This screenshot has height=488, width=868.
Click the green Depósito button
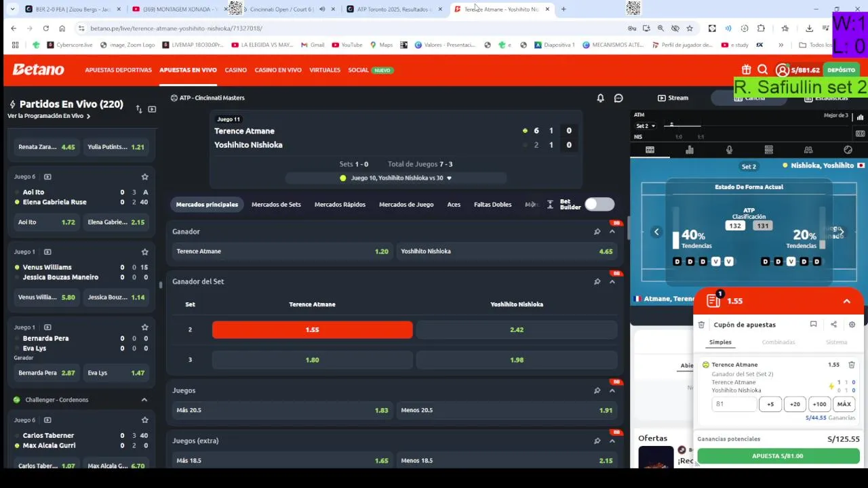(842, 70)
